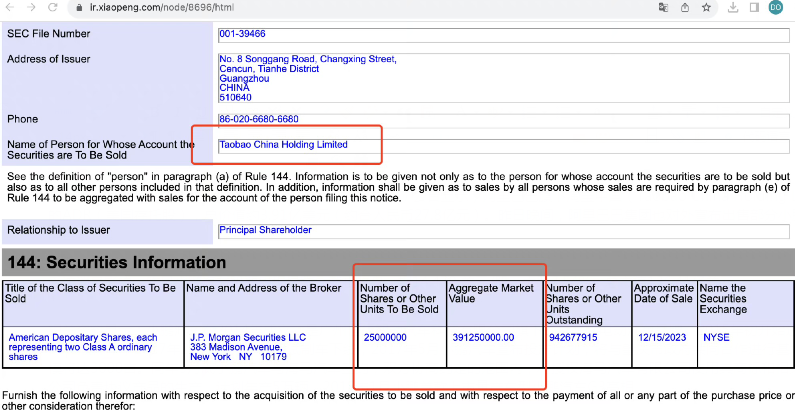Open the profile avatar menu

coord(776,8)
